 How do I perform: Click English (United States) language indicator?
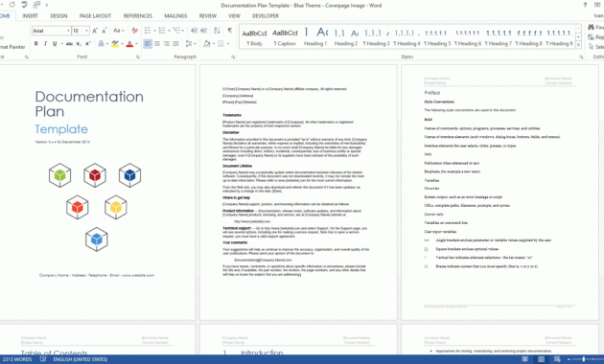(x=81, y=359)
